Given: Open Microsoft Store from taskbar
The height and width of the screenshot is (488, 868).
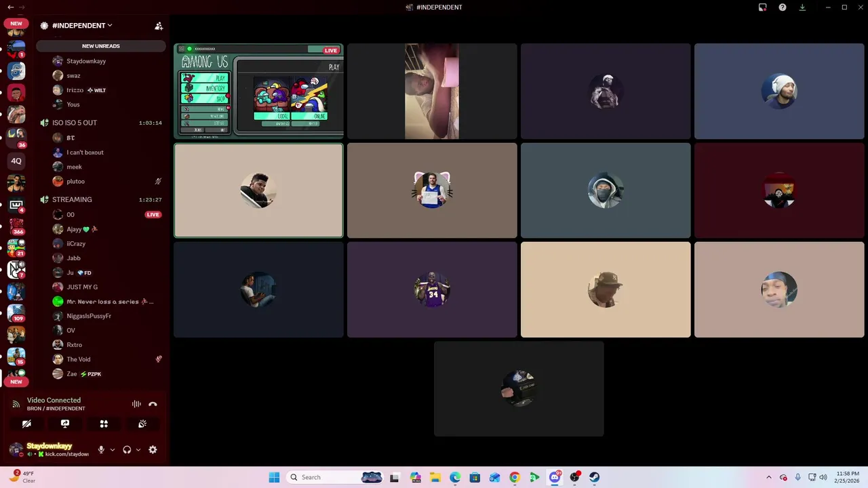Looking at the screenshot, I should (x=475, y=477).
